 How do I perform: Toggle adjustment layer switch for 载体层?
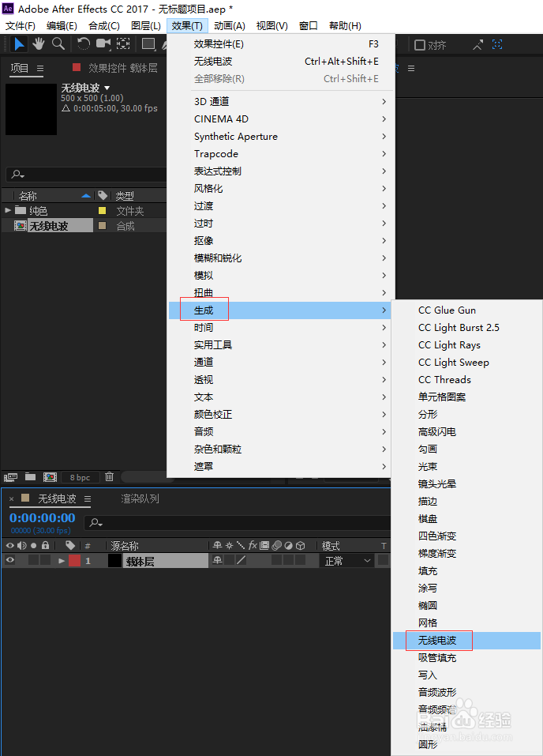[x=288, y=560]
